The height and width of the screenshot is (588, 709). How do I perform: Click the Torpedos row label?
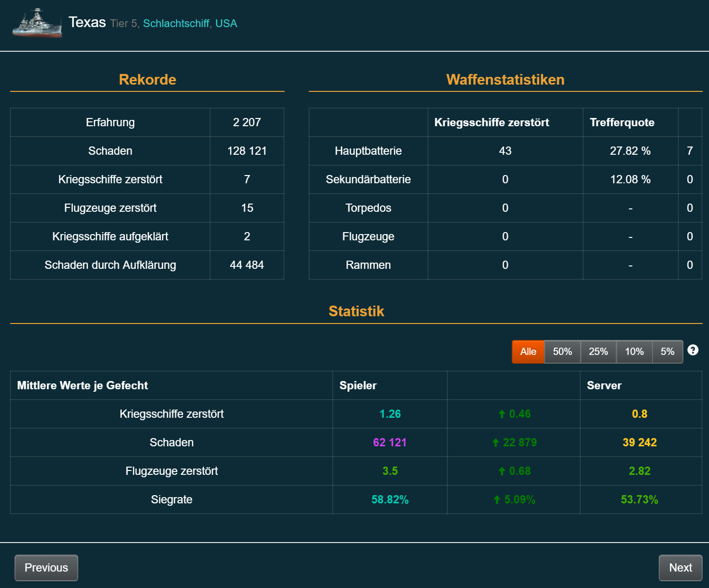(x=368, y=208)
